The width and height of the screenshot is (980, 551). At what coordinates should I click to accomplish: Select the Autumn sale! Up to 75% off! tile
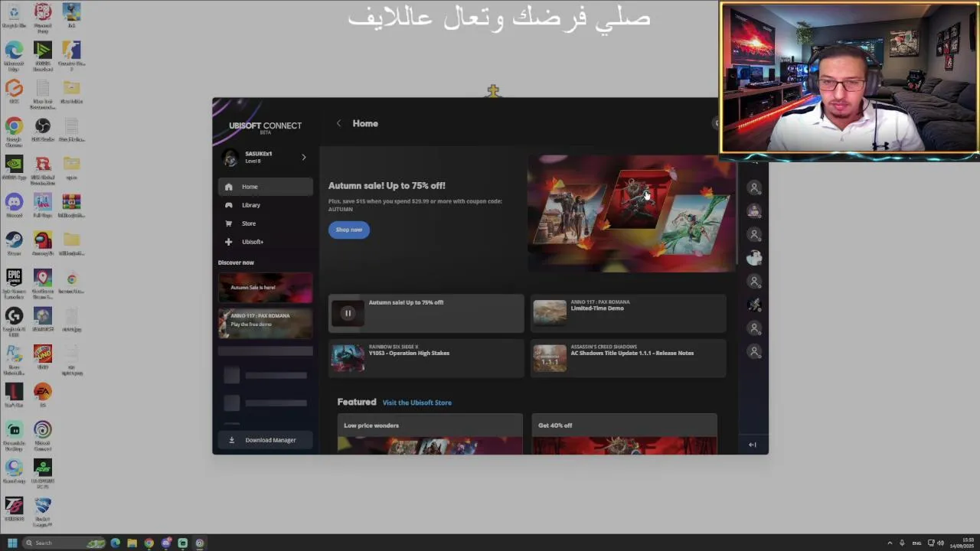(426, 313)
